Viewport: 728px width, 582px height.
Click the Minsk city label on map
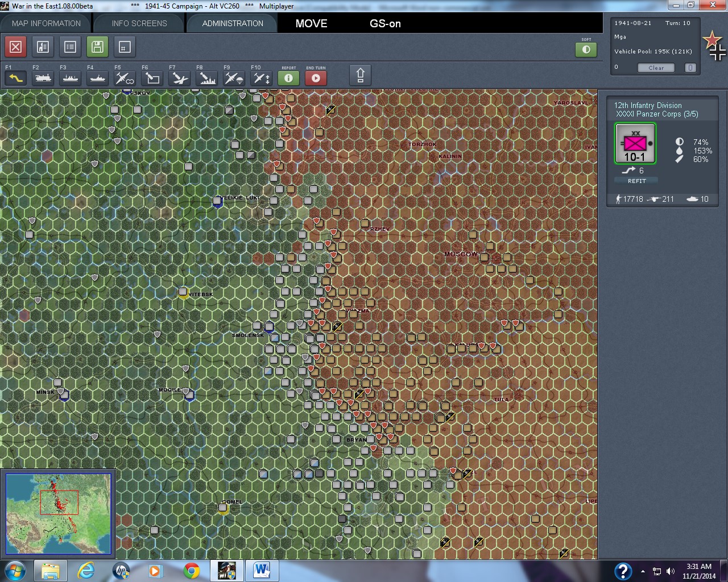point(45,392)
